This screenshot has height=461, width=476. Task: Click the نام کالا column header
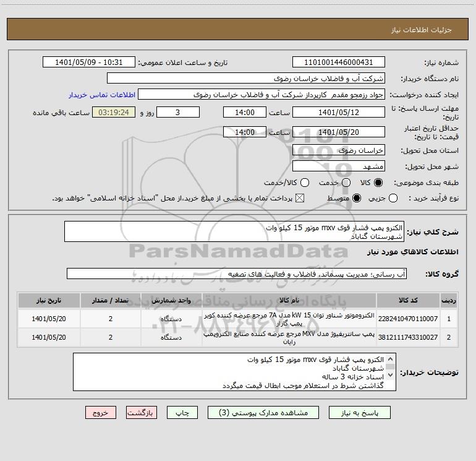[289, 300]
